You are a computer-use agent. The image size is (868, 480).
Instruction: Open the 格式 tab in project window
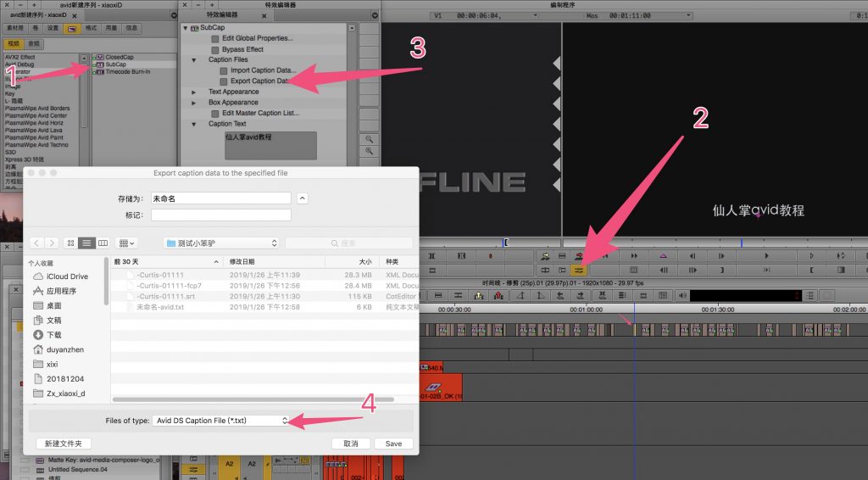pyautogui.click(x=92, y=28)
